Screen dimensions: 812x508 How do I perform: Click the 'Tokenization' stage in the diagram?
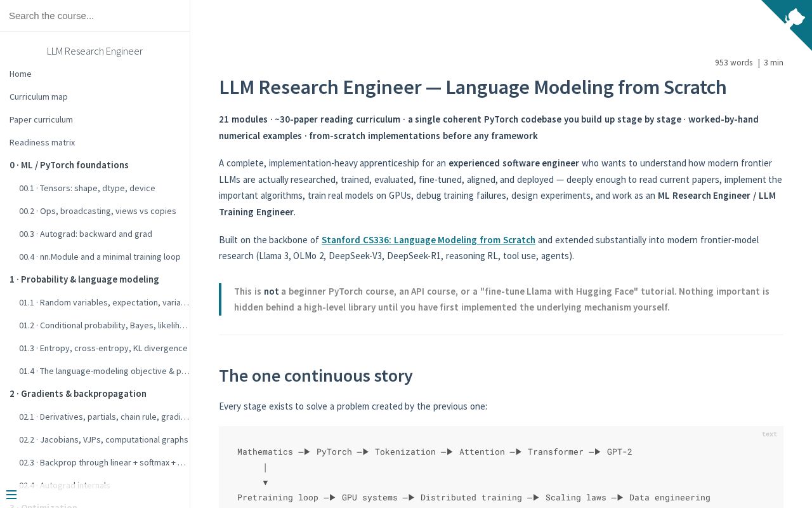tap(405, 451)
